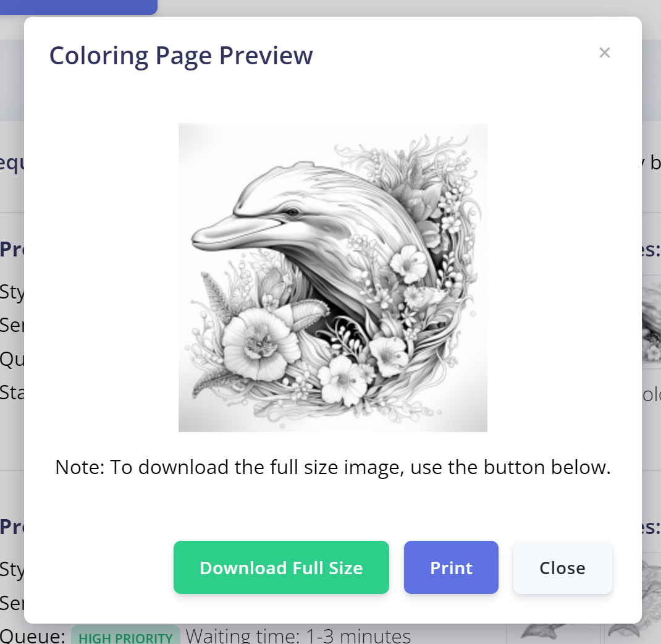Click the Download Full Size button
Screen dimensions: 661x644
[281, 567]
